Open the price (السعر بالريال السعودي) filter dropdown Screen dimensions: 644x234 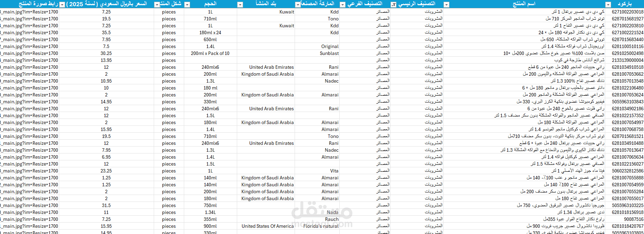click(62, 4)
